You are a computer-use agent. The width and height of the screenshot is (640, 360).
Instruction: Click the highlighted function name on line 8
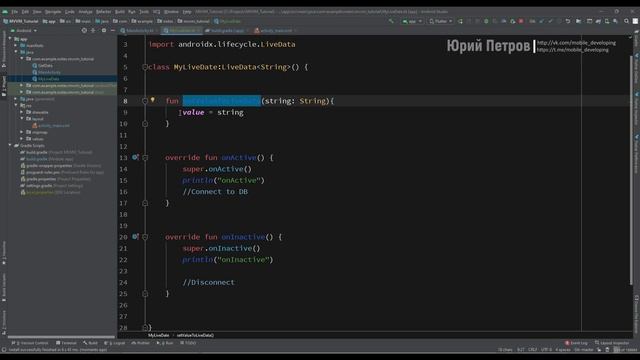222,101
